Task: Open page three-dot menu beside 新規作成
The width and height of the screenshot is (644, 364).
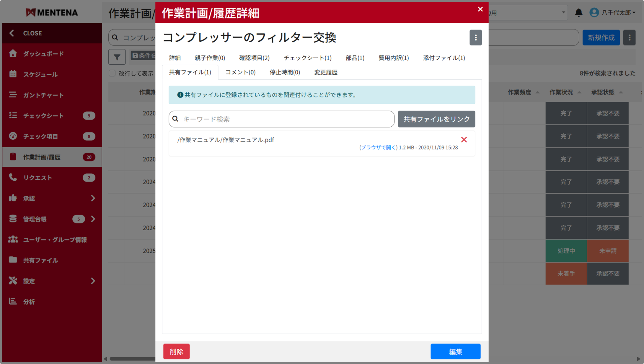Action: click(629, 37)
